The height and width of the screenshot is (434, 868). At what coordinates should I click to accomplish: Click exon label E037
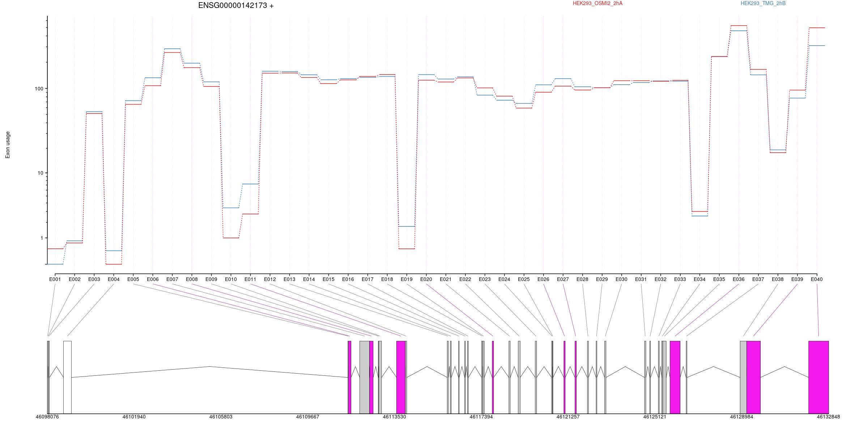758,279
